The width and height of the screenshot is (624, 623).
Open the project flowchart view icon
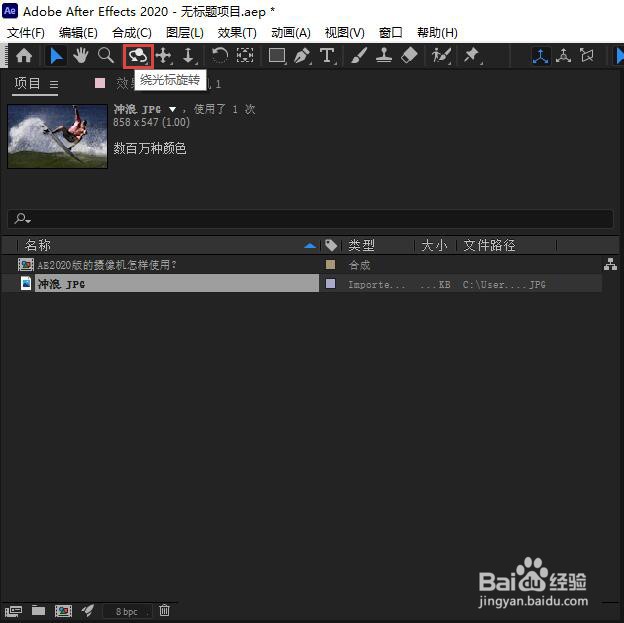[610, 264]
